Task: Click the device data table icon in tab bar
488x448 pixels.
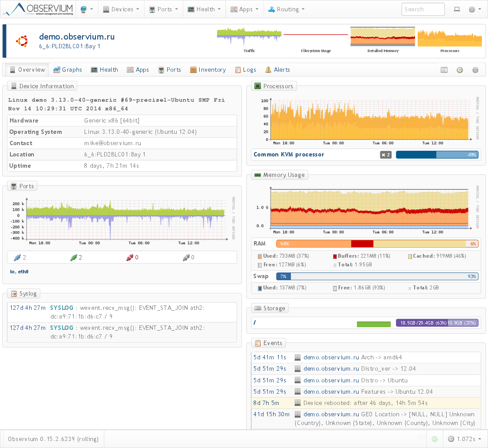Action: 444,70
